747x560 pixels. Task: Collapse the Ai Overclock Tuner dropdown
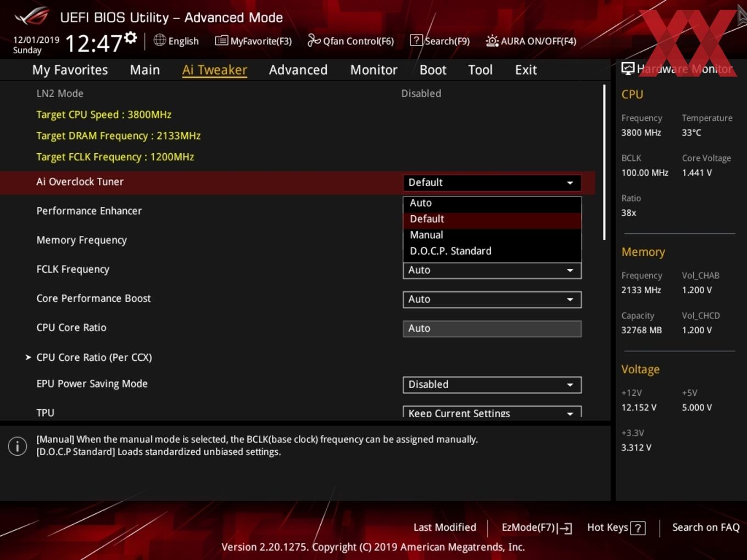(x=492, y=182)
